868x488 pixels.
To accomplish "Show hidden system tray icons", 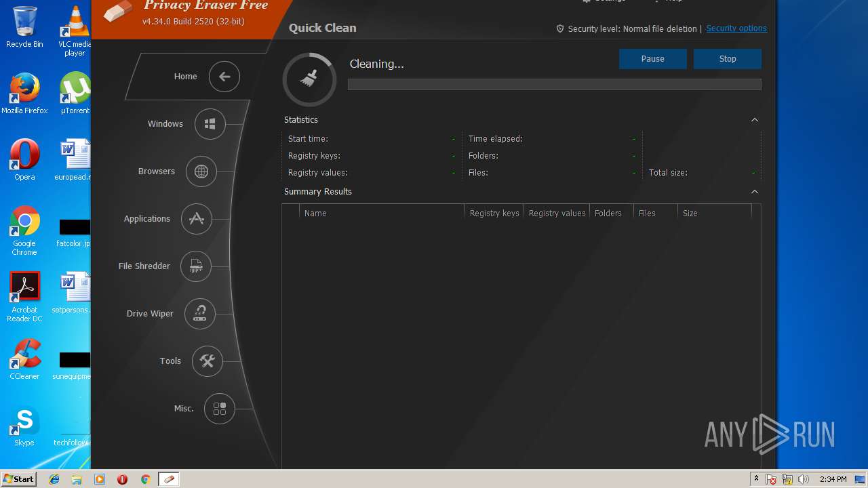I will [x=757, y=479].
